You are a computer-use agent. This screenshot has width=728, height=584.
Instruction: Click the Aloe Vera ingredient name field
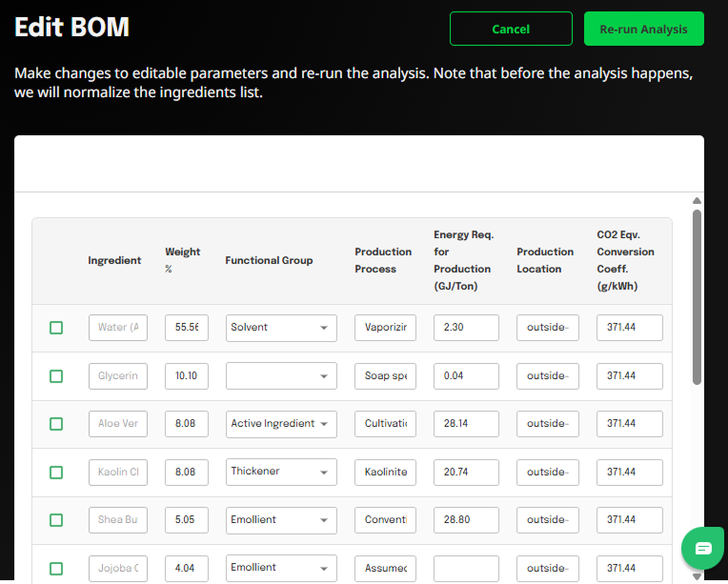tap(118, 424)
